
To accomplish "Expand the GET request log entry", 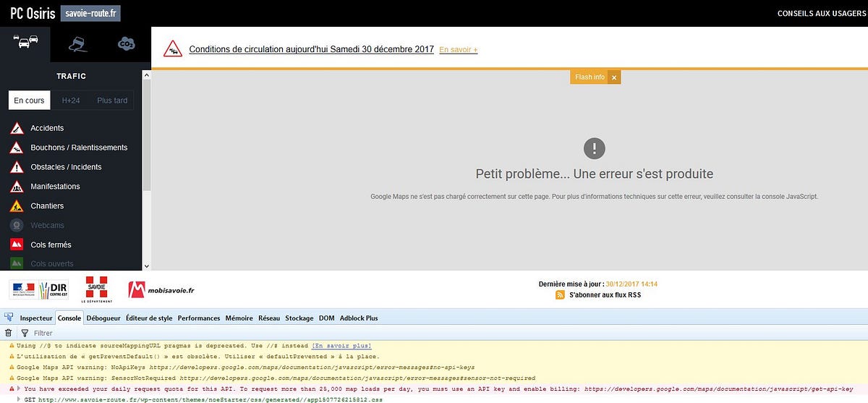I will click(20, 399).
